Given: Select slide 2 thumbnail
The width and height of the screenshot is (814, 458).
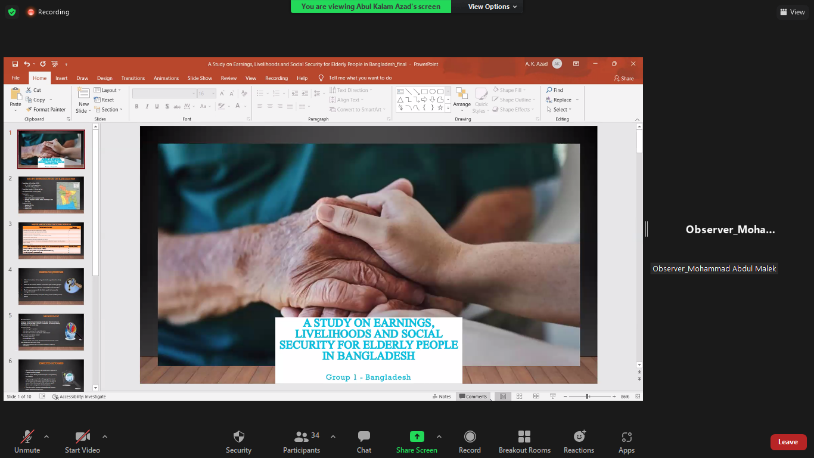Looking at the screenshot, I should tap(51, 195).
